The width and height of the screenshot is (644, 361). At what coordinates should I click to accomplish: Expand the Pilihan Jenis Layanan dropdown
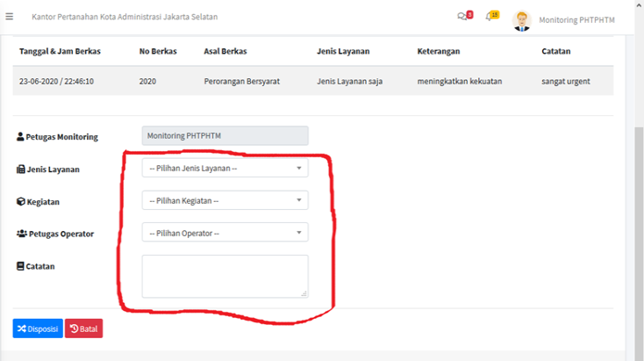point(225,168)
